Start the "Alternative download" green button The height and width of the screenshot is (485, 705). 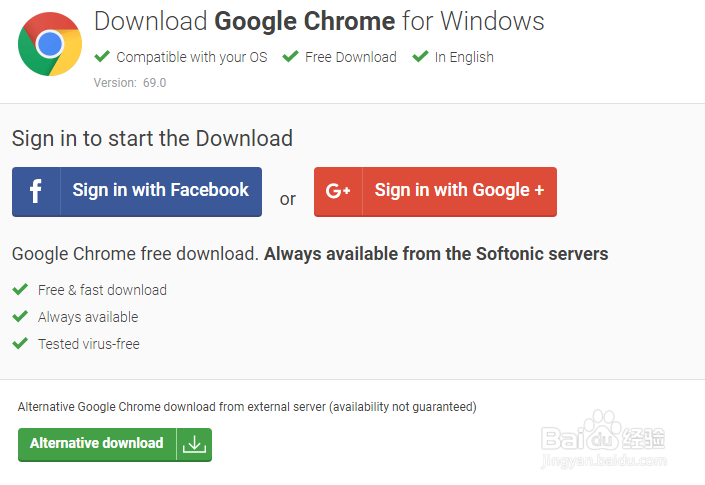tap(97, 444)
